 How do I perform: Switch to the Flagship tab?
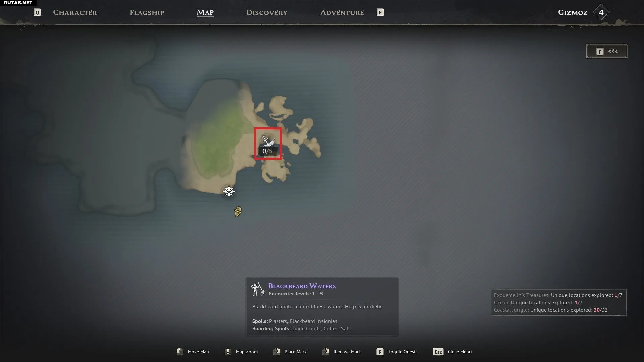coord(147,13)
